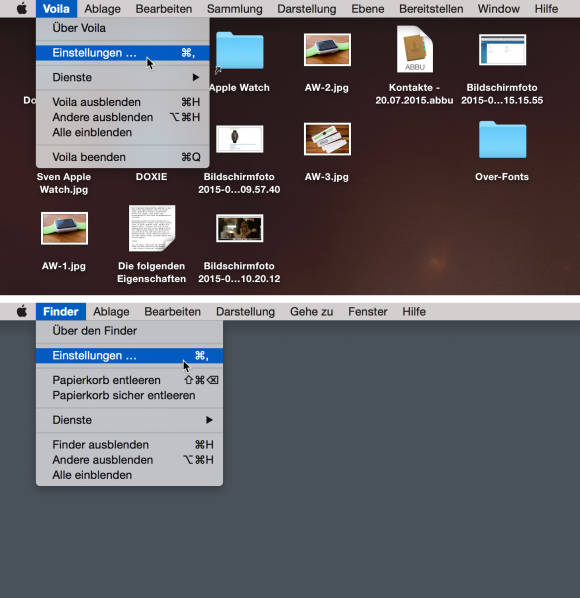
Task: Open Ablage menu in Voila menu bar
Action: [103, 8]
